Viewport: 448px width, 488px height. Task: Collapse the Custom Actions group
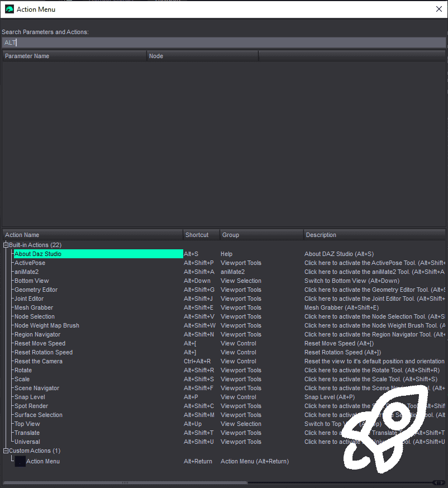pyautogui.click(x=6, y=451)
